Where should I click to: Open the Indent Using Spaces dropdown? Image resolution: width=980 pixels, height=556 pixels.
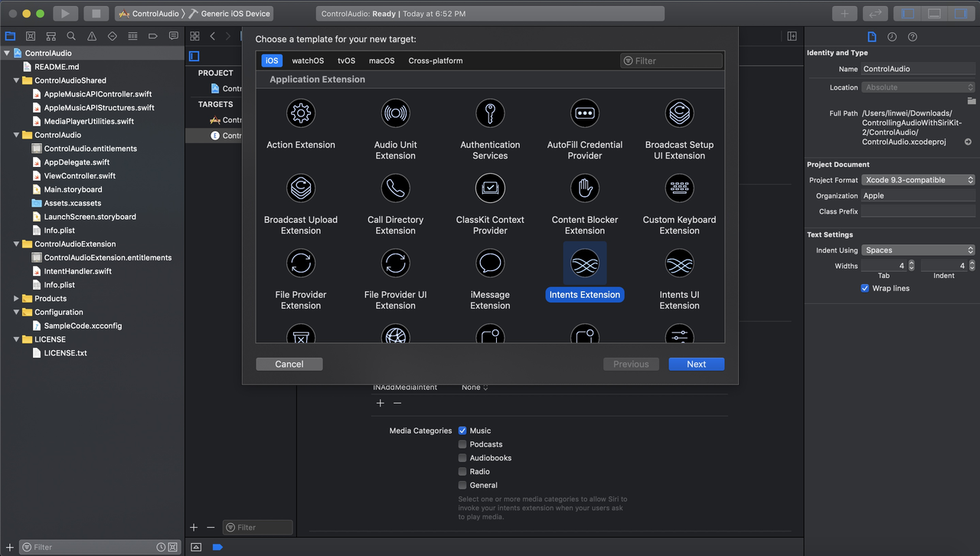918,250
